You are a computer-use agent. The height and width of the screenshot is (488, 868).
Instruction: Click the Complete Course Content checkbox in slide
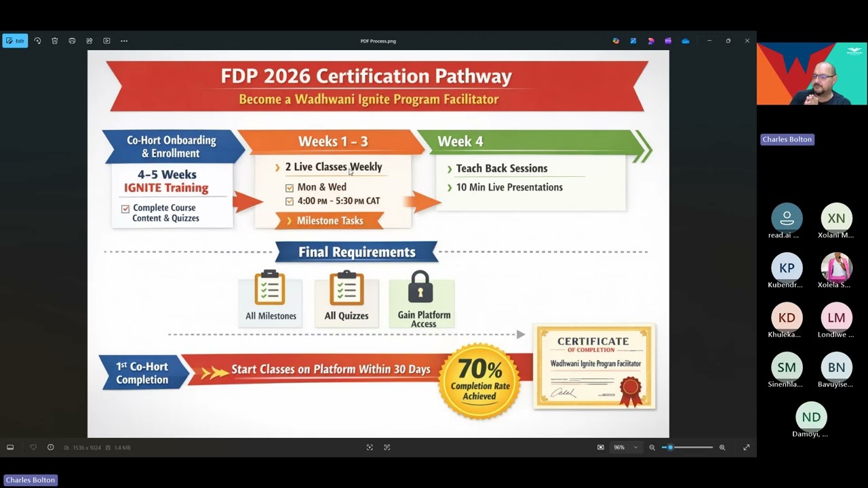click(125, 209)
